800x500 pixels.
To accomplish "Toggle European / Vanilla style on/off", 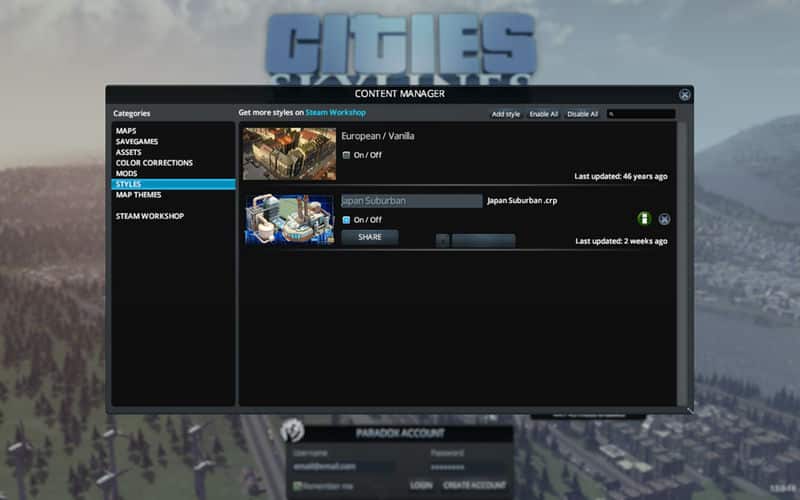I will (346, 155).
